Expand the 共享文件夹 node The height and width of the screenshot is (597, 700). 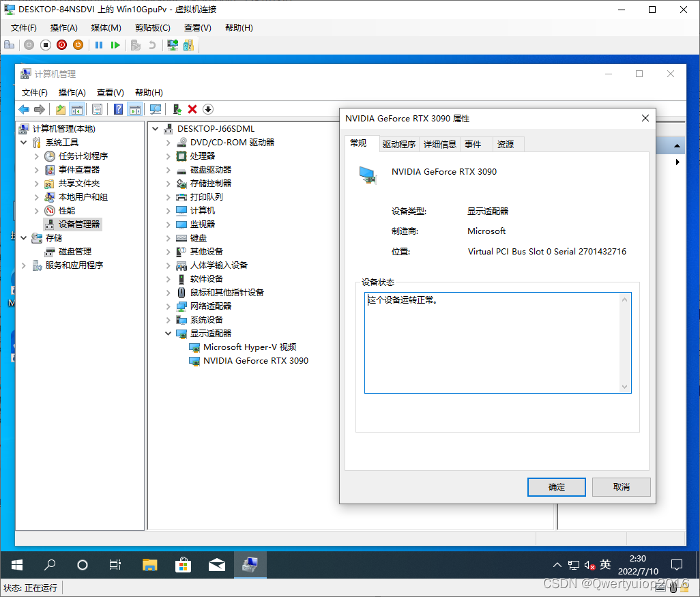click(x=37, y=184)
